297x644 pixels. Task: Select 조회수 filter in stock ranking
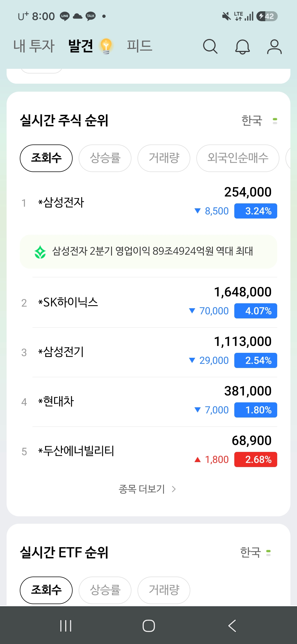coord(46,158)
